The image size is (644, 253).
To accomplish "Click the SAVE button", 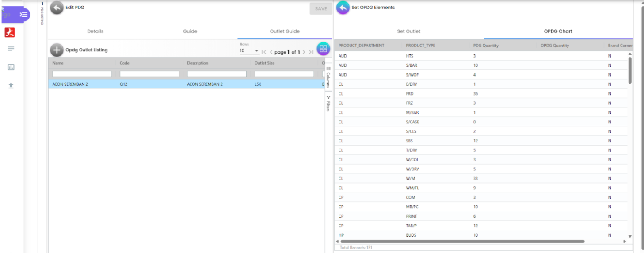I will pos(321,9).
